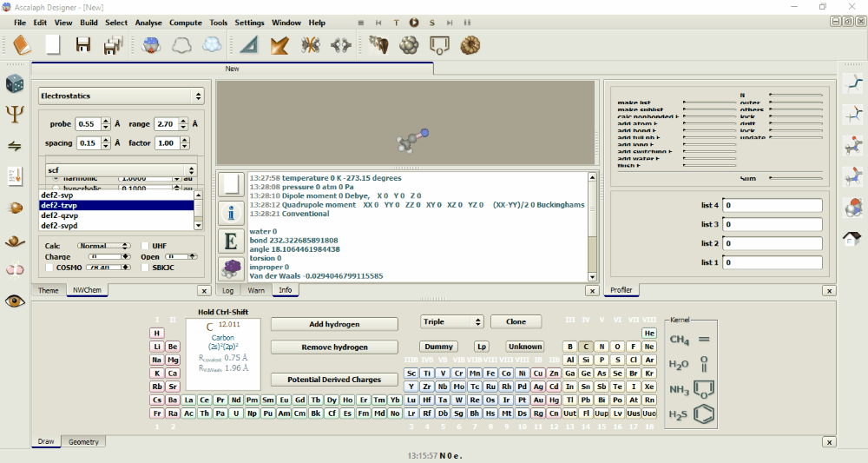Toggle the UHF checkbox

pyautogui.click(x=145, y=246)
